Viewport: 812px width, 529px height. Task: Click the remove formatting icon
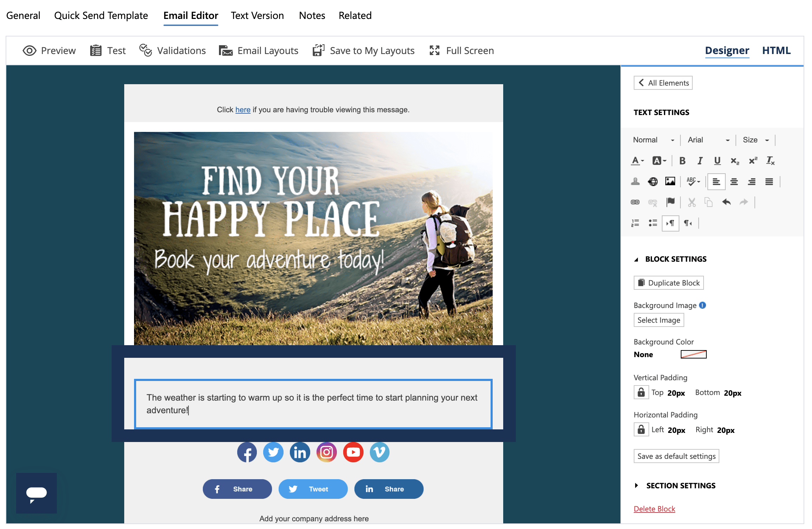point(770,161)
